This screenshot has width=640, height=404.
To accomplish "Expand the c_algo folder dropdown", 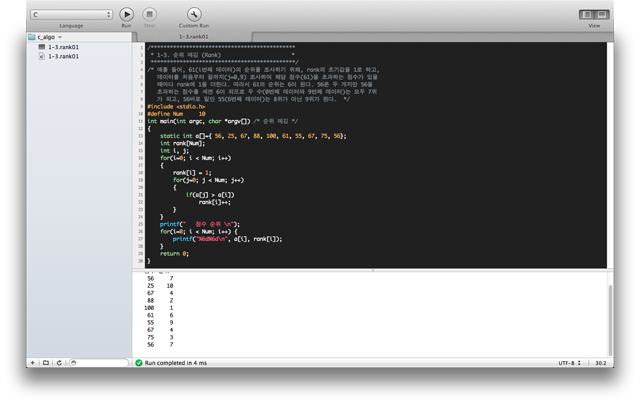I will click(x=60, y=37).
